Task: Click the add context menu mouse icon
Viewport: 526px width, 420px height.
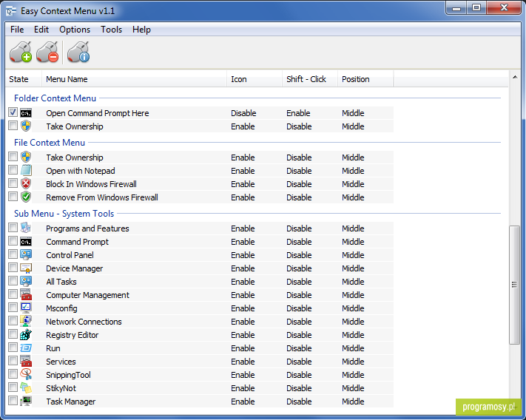Action: [21, 52]
